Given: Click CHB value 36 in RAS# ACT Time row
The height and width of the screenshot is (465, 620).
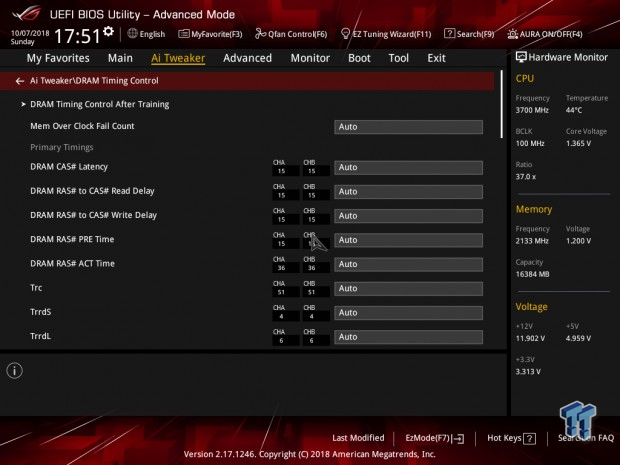Looking at the screenshot, I should (x=312, y=268).
